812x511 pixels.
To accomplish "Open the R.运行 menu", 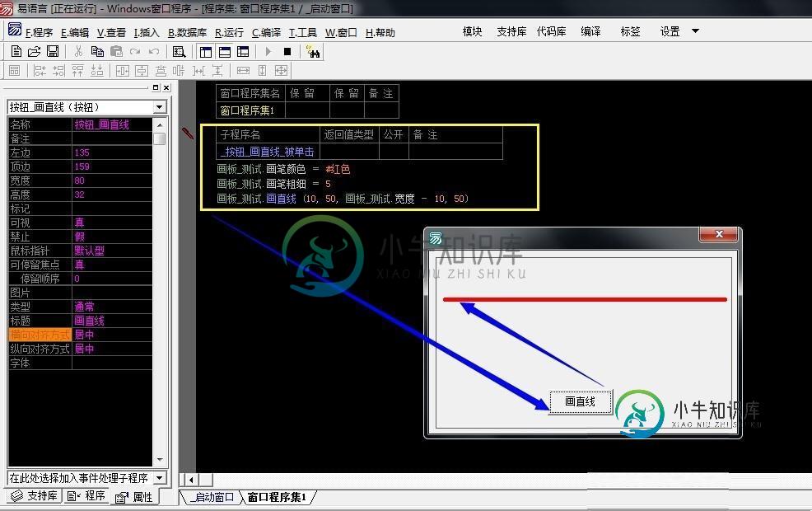I will [229, 33].
